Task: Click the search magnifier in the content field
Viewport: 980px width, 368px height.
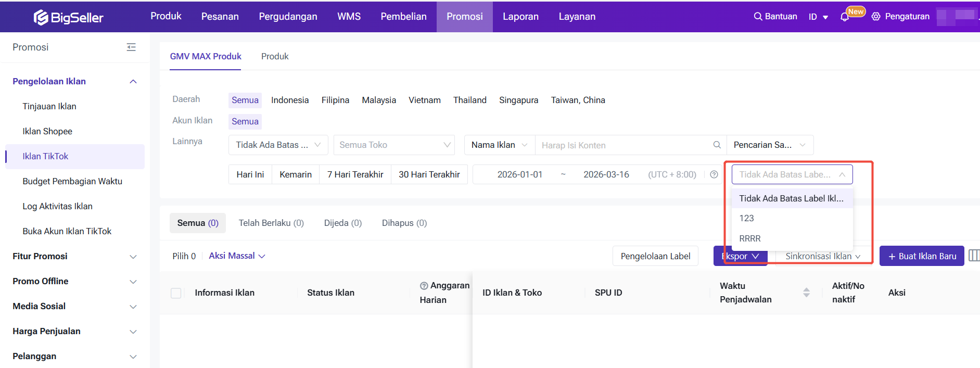Action: pyautogui.click(x=717, y=145)
